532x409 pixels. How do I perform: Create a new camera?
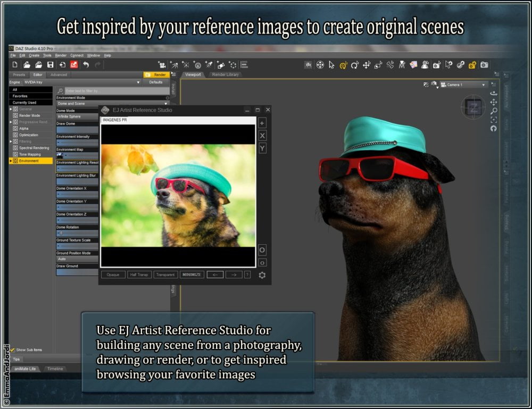(x=162, y=64)
